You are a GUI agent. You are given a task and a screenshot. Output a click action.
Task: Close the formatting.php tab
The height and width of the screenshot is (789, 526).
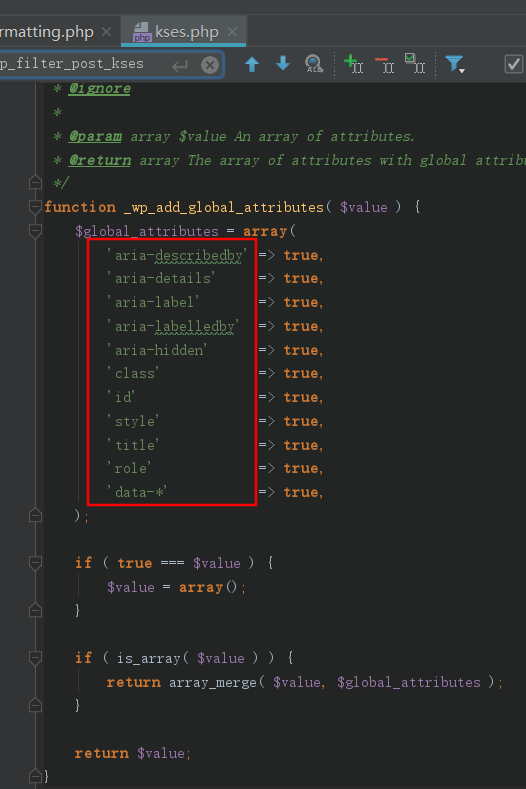(x=106, y=32)
